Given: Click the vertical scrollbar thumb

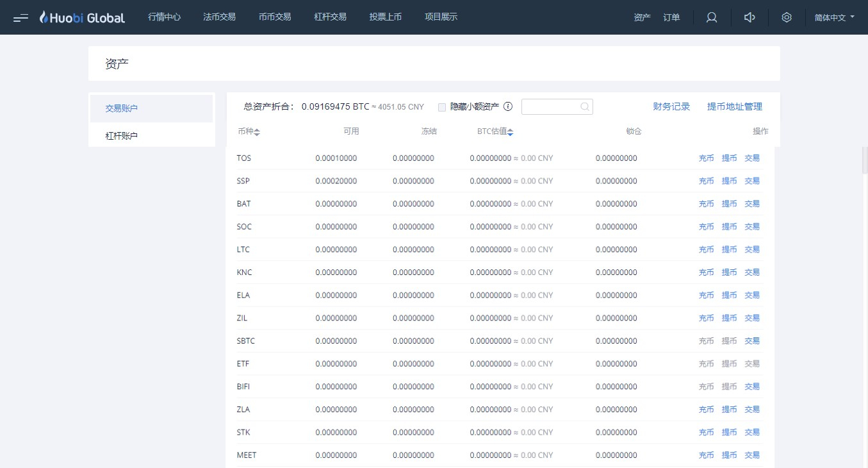Looking at the screenshot, I should [865, 160].
